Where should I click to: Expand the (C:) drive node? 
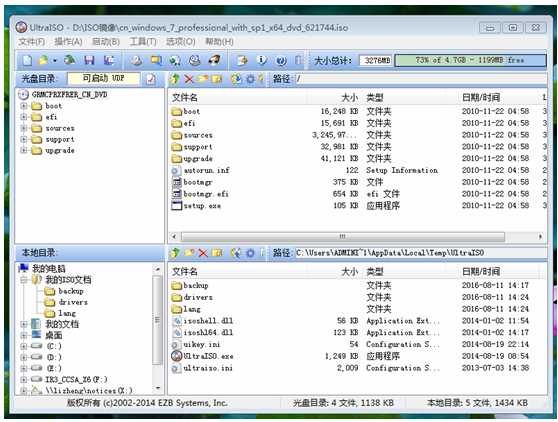click(x=24, y=346)
